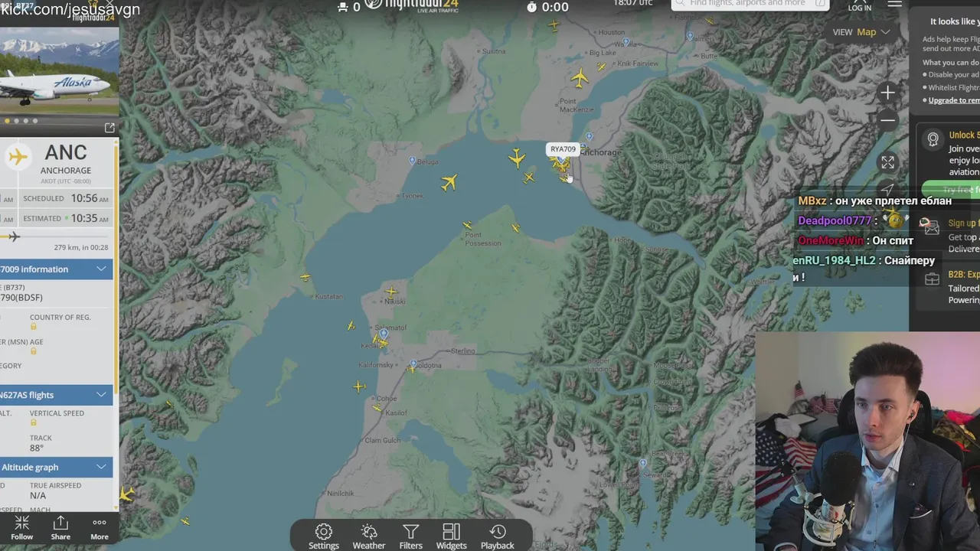980x551 pixels.
Task: Open the More options menu
Action: [x=100, y=527]
